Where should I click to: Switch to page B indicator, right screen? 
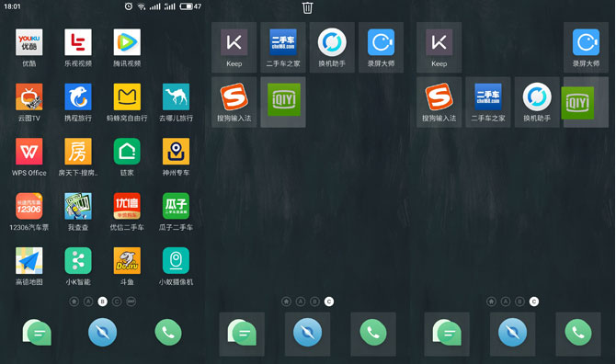519,301
